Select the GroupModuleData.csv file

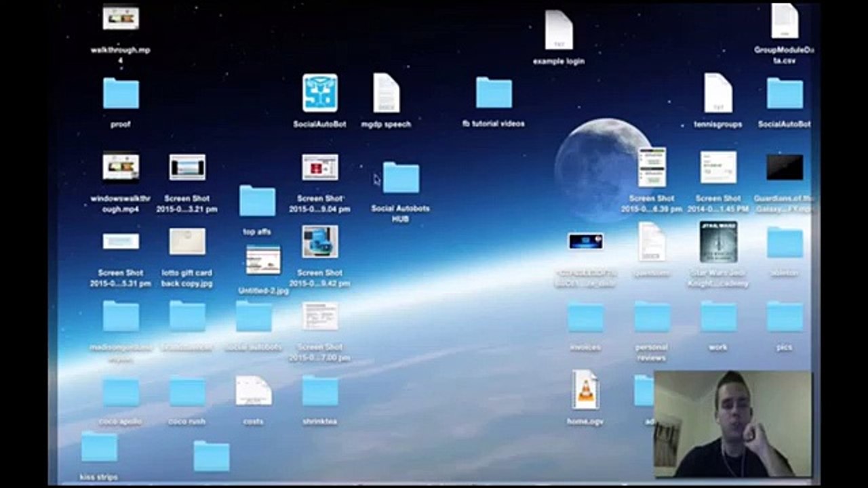[784, 22]
